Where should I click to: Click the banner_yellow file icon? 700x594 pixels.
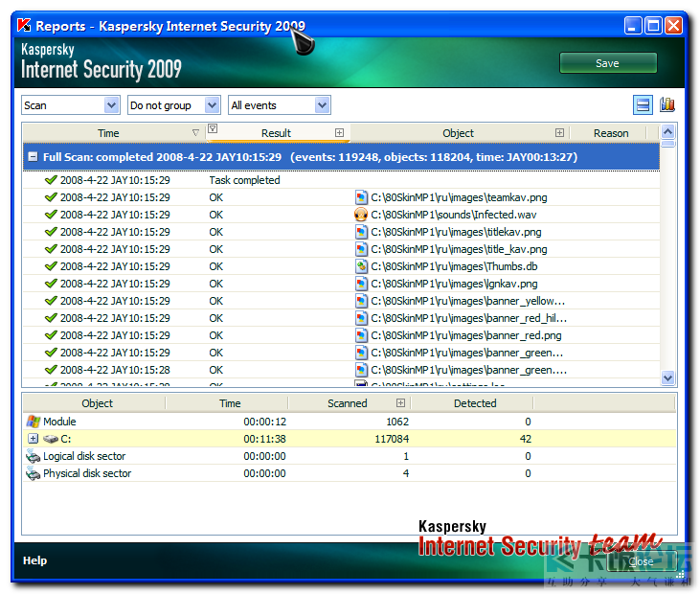click(361, 301)
